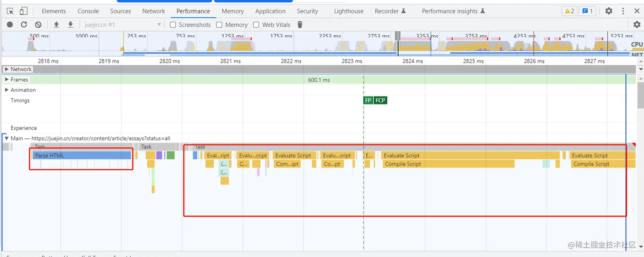
Task: Open the Memory panel tab
Action: [x=233, y=11]
